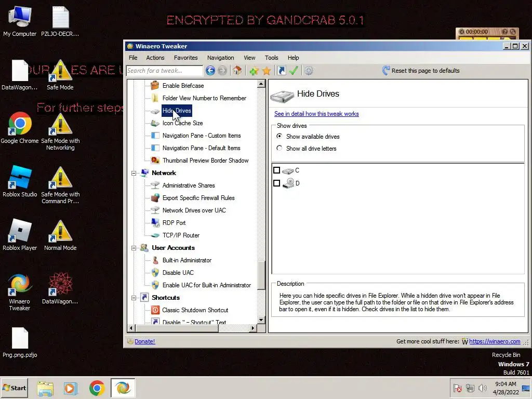Select RDP Port tweak

click(174, 223)
